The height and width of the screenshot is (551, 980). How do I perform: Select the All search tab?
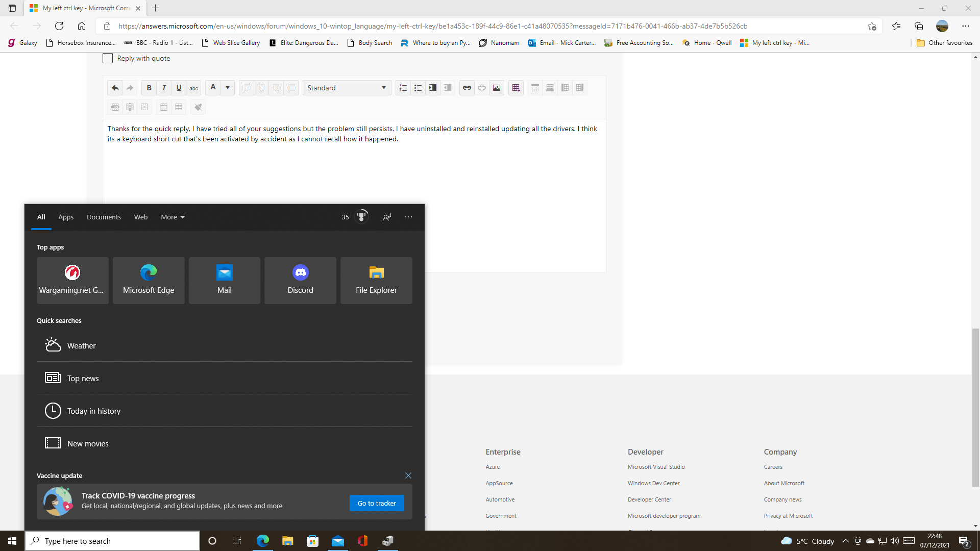click(41, 217)
